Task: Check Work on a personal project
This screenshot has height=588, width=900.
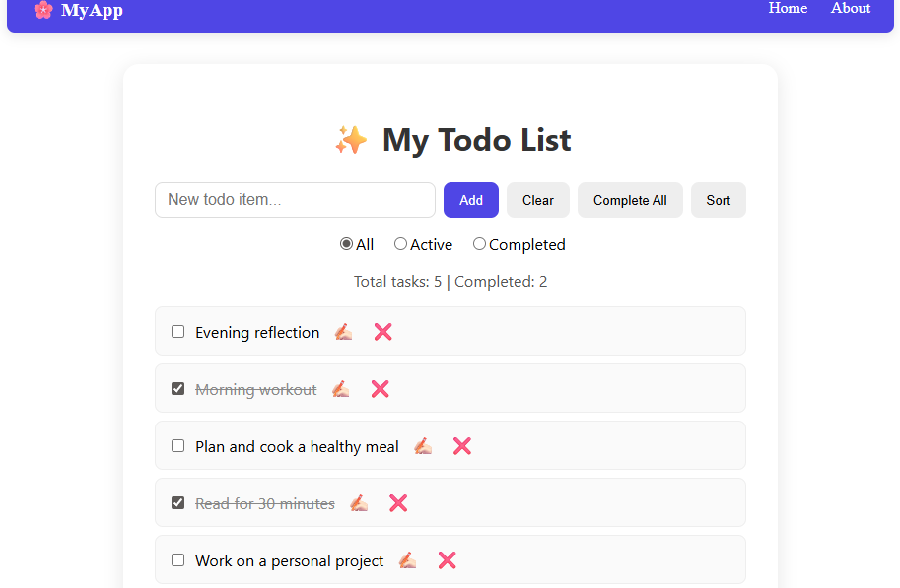Action: click(x=178, y=559)
